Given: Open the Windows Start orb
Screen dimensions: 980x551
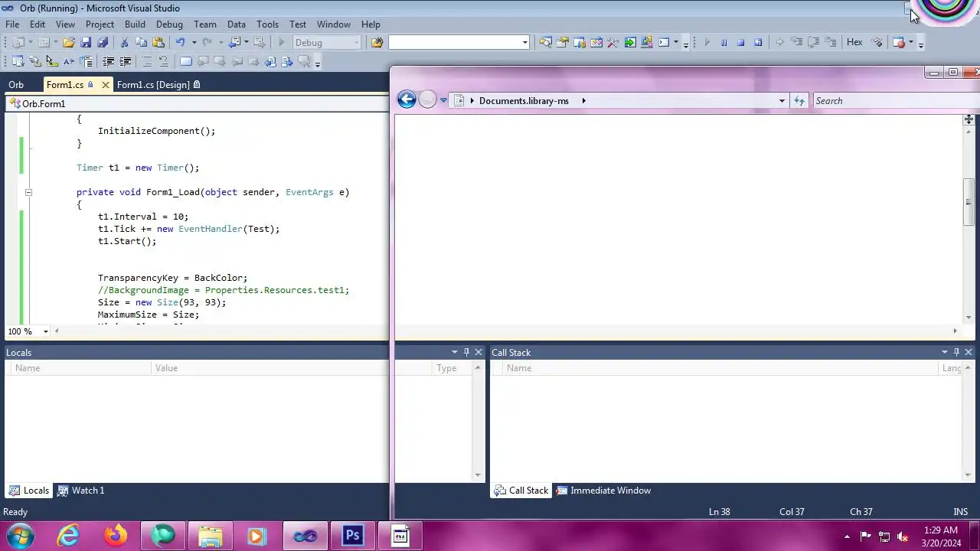Looking at the screenshot, I should [19, 535].
